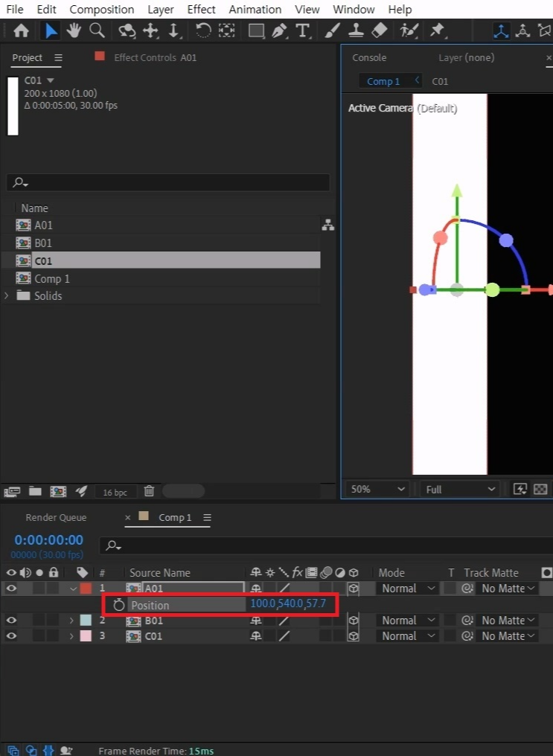Select the Brush tool

332,31
